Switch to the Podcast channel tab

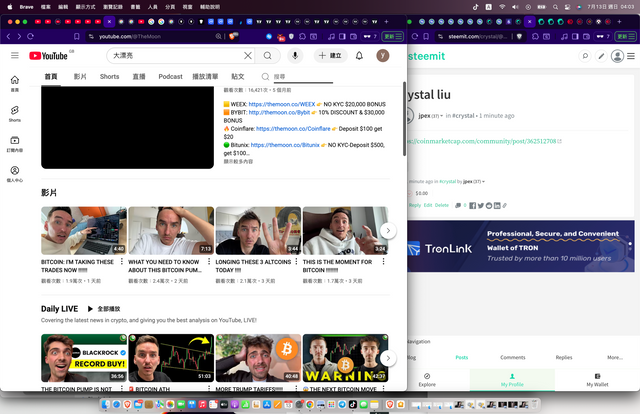[x=170, y=76]
